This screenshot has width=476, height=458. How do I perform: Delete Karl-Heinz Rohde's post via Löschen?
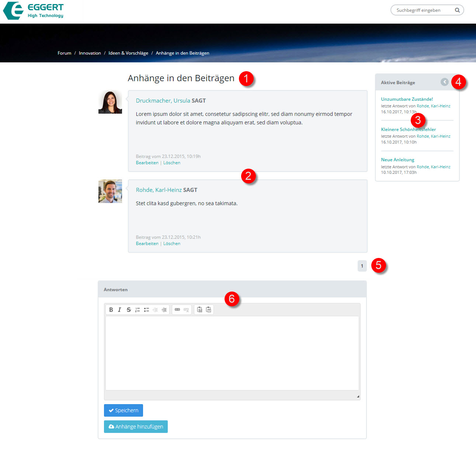point(172,244)
